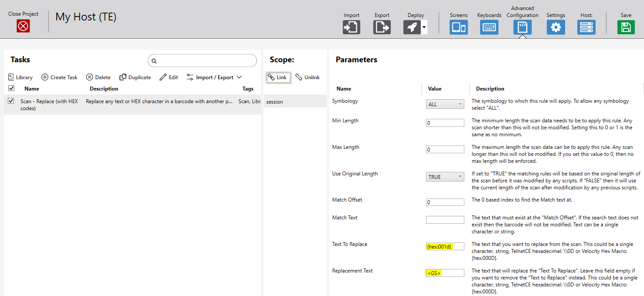Screen dimensions: 644x296
Task: Open the Import icon in the top toolbar
Action: (x=351, y=27)
